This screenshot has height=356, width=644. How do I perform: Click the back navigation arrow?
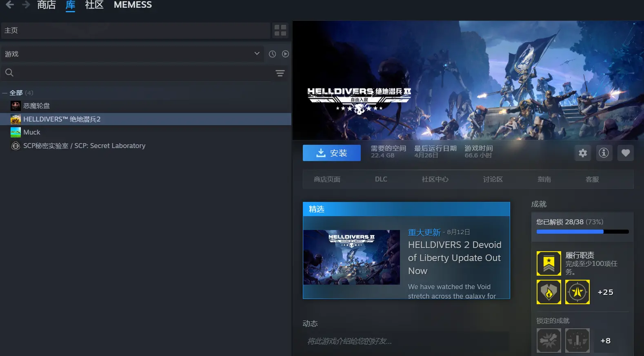9,4
